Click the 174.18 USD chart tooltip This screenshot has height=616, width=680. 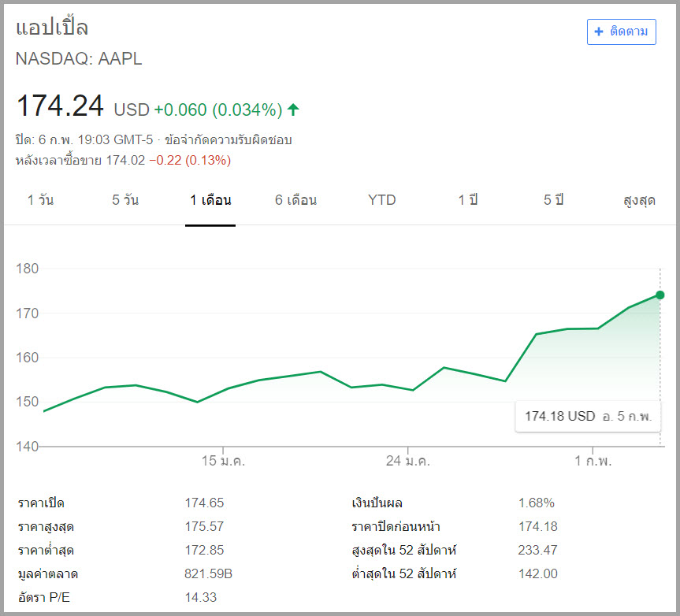(x=588, y=416)
